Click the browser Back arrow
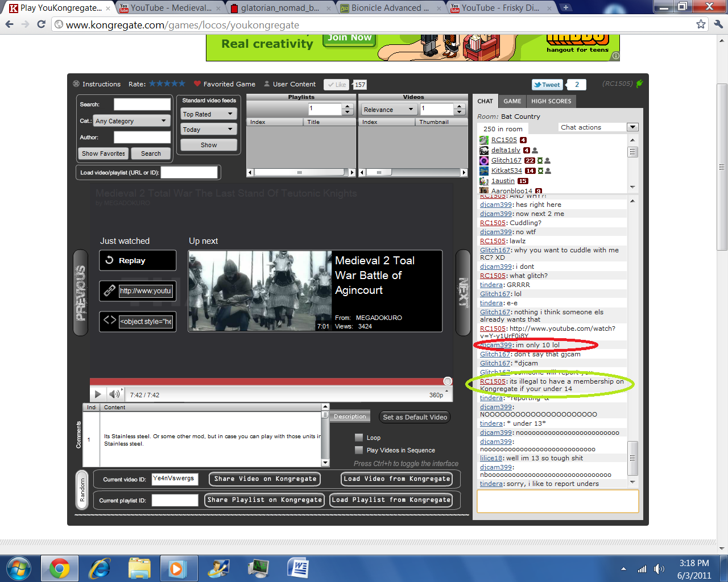This screenshot has height=582, width=728. (9, 24)
